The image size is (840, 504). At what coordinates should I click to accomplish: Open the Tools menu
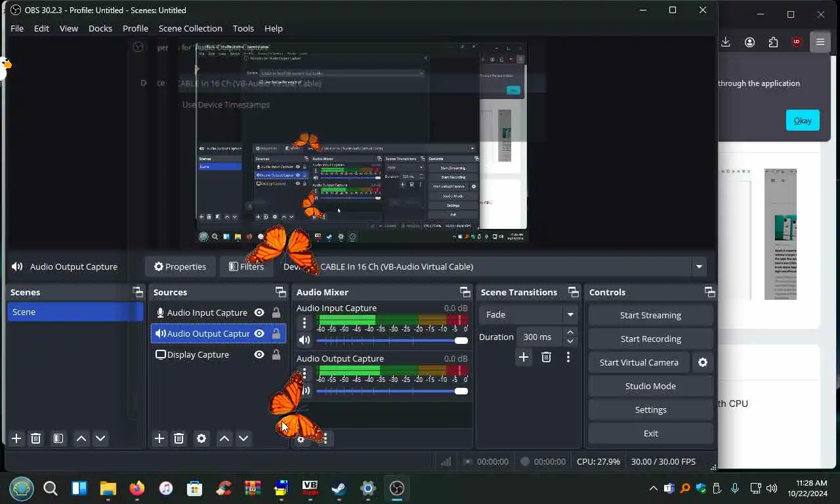tap(243, 28)
